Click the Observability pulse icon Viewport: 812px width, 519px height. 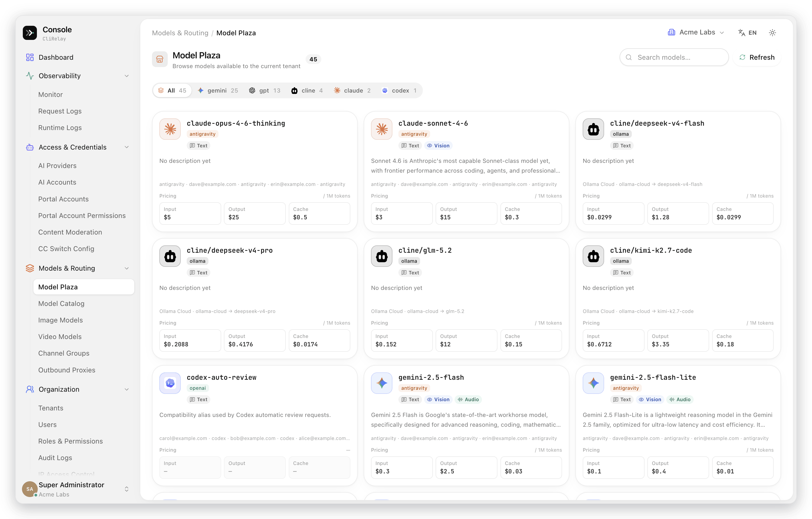tap(30, 76)
